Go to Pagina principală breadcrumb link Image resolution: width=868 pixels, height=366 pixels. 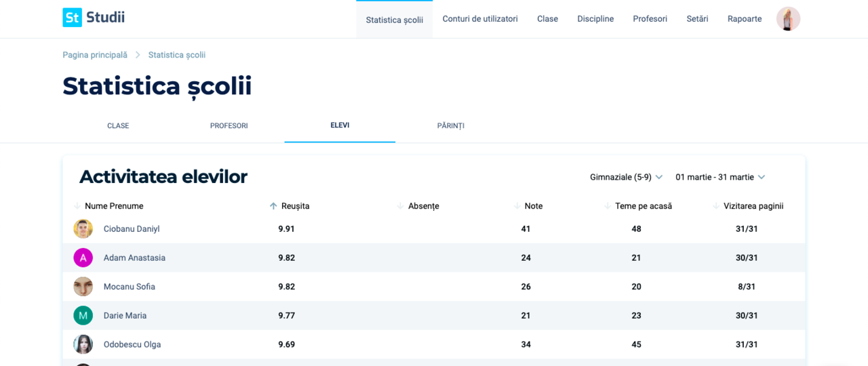click(95, 55)
